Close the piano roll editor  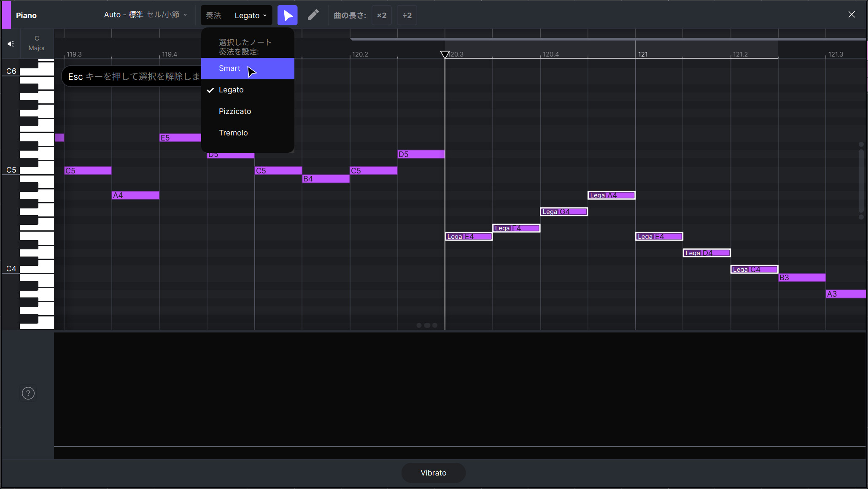[852, 15]
